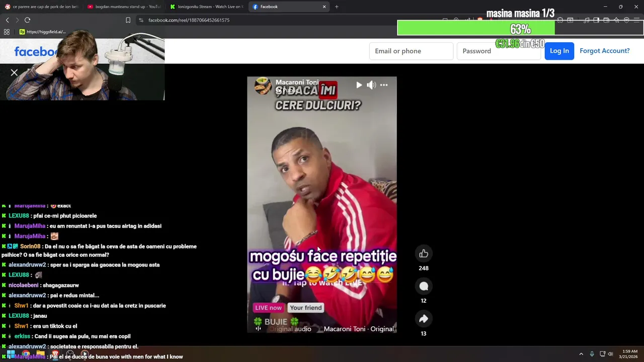Open File Explorer from the taskbar
644x362 pixels.
point(40,354)
